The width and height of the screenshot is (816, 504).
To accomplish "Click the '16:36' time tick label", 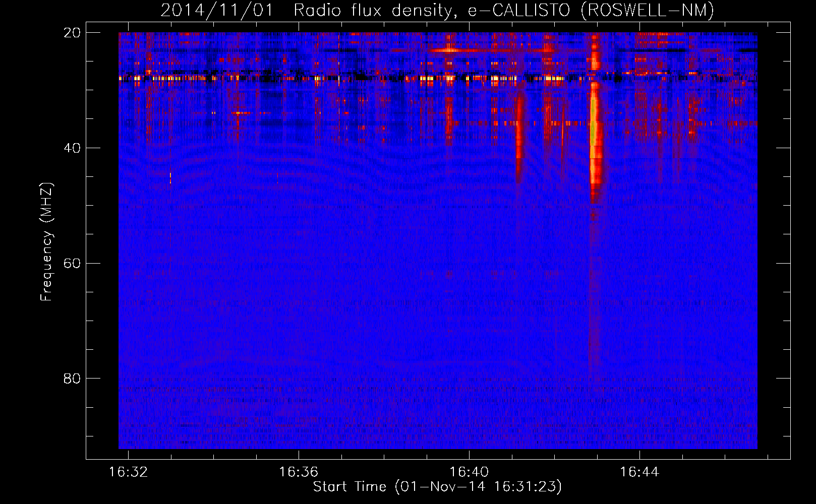I will [x=299, y=472].
